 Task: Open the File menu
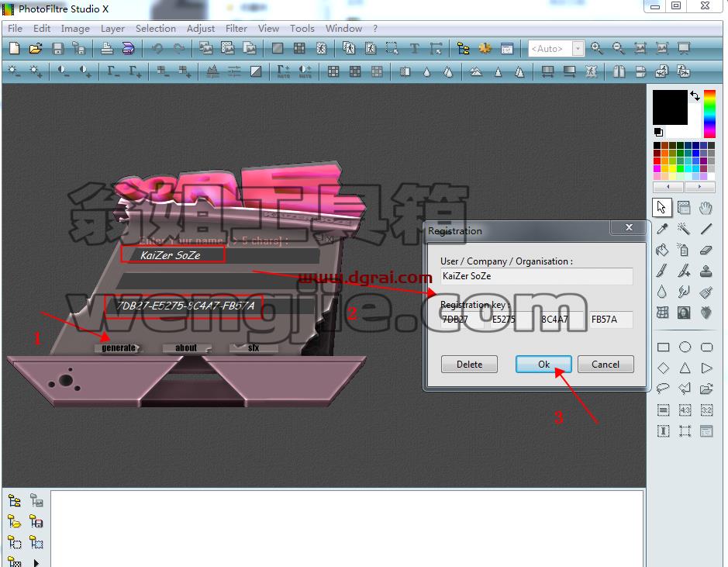click(15, 29)
